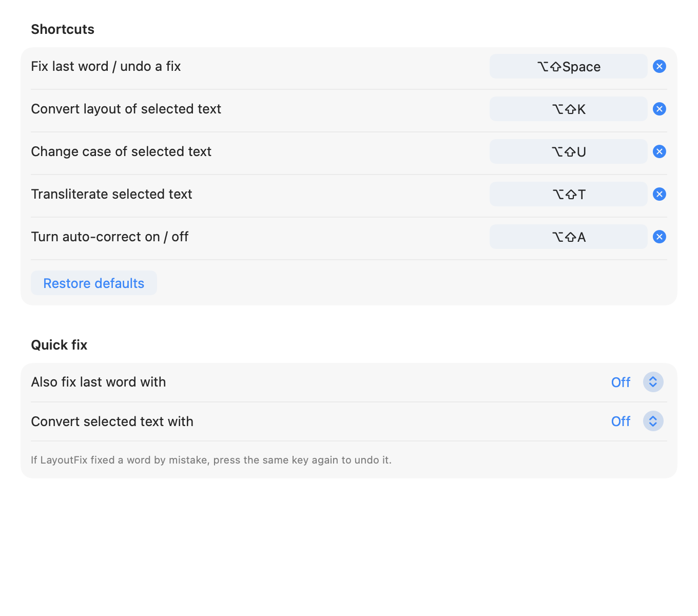698x616 pixels.
Task: Clear the Convert layout shortcut
Action: click(660, 109)
